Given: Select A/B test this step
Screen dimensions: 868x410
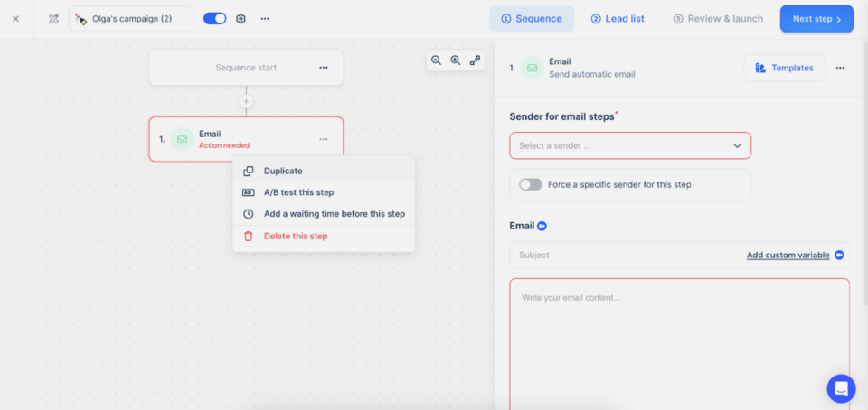Looking at the screenshot, I should (x=324, y=192).
